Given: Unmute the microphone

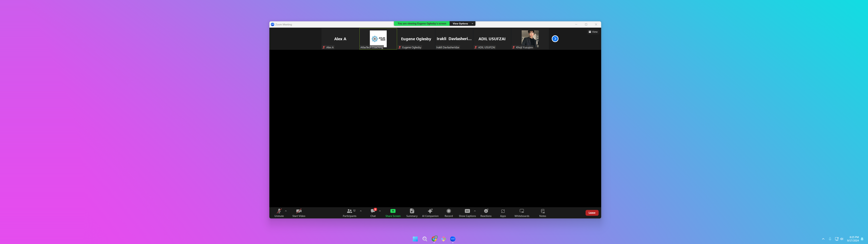Looking at the screenshot, I should coord(279,212).
